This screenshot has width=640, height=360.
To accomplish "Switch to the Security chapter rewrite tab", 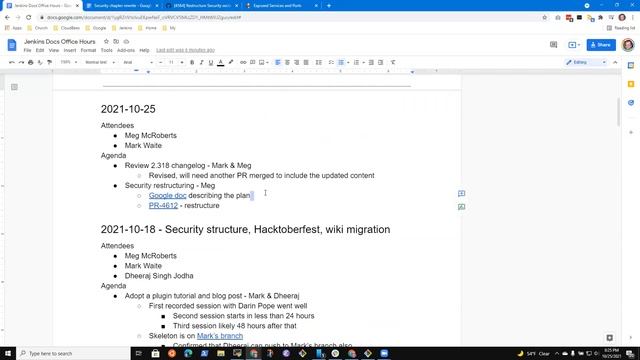I will click(122, 6).
